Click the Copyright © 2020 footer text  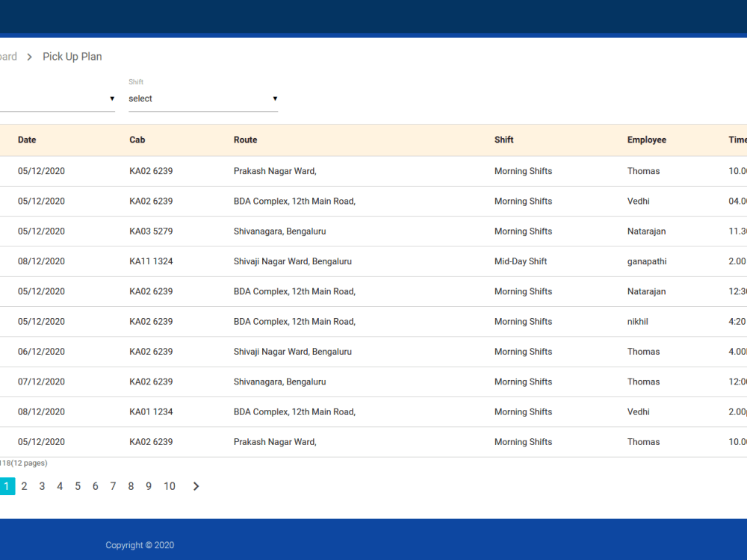pos(140,545)
